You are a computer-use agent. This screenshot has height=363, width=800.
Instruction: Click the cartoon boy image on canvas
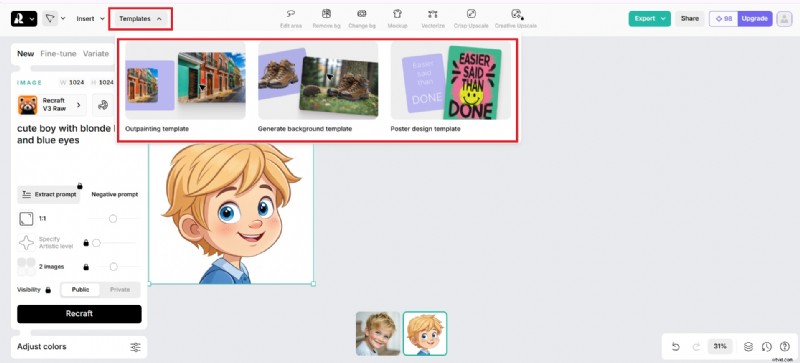pos(231,213)
